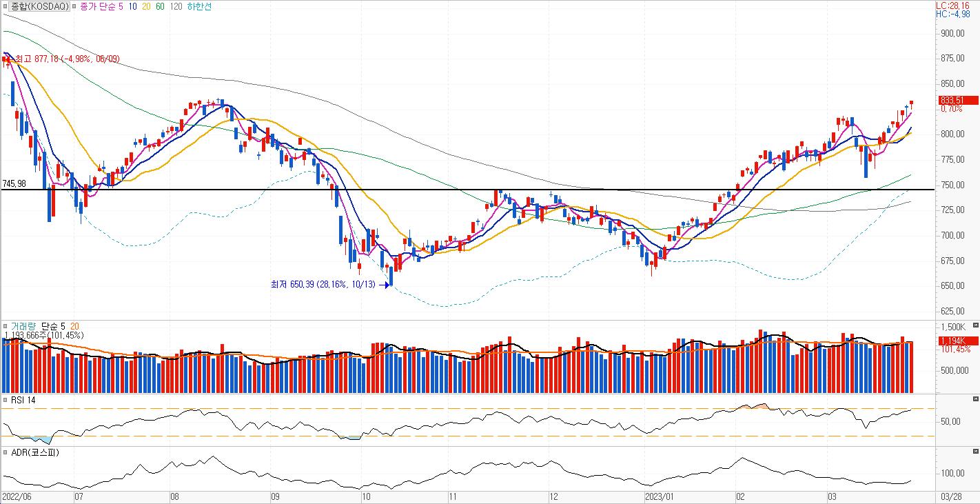980x504 pixels.
Task: Select the gray 120-day moving average label
Action: tap(176, 6)
